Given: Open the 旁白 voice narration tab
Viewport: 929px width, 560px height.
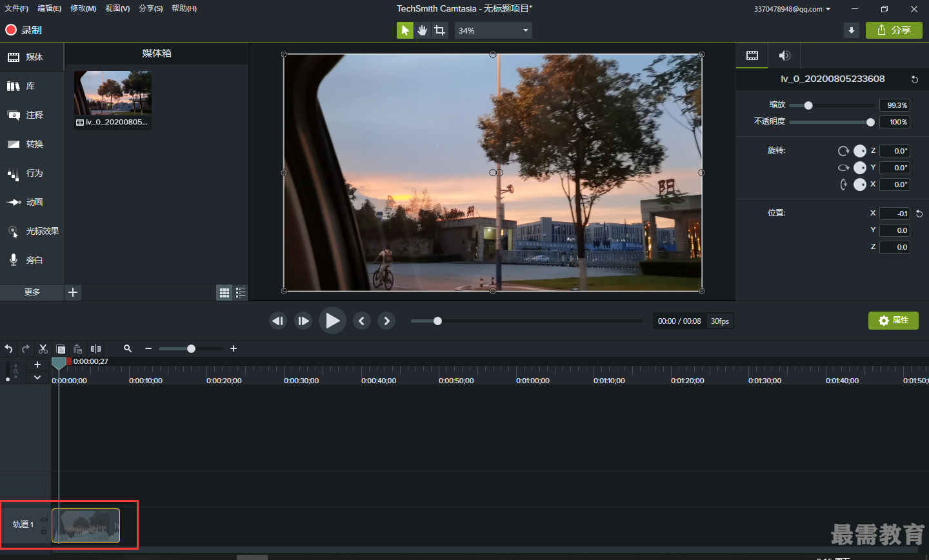Looking at the screenshot, I should coord(32,260).
